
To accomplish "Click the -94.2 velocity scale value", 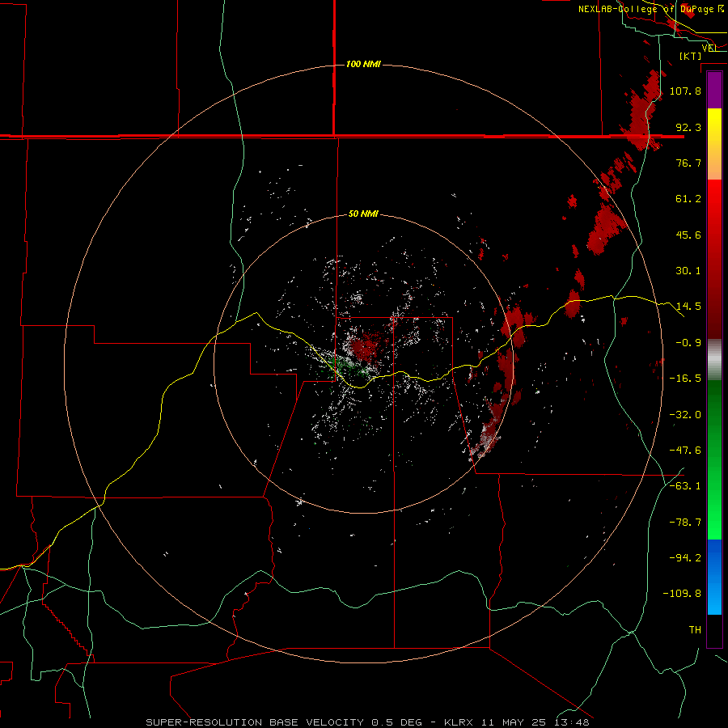I will click(x=685, y=558).
